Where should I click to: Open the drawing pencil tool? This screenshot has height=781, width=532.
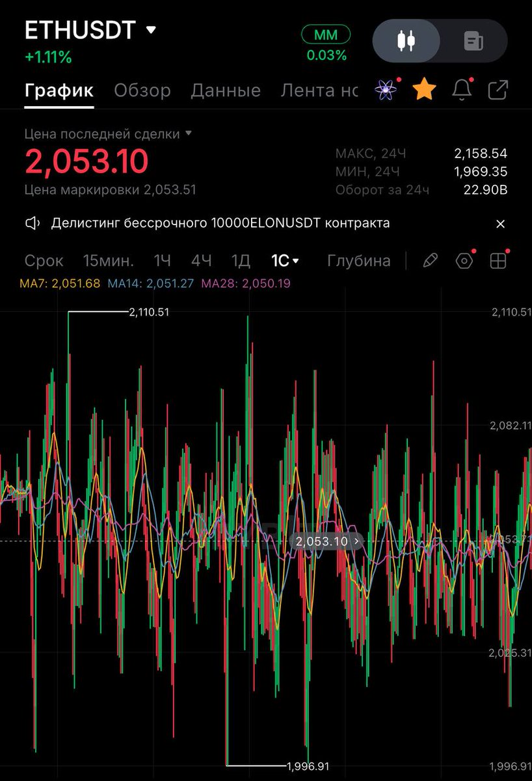(430, 261)
